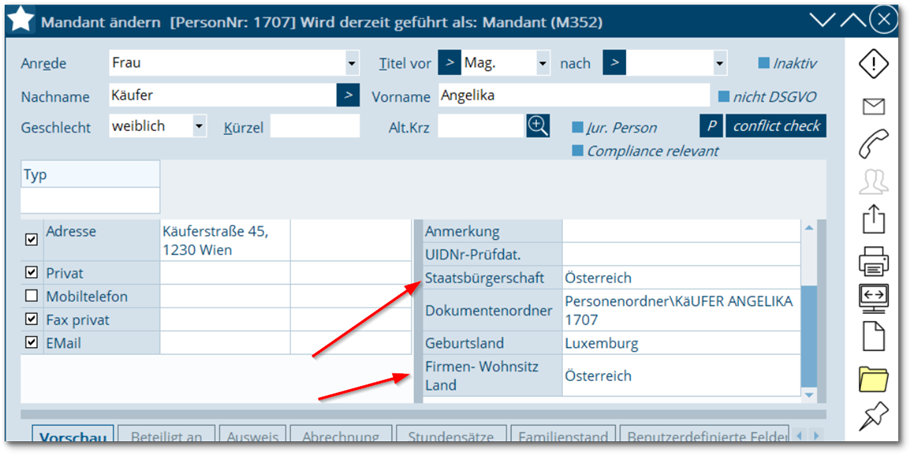
Task: Enable the Mobiltelefon checkbox
Action: coord(31,297)
